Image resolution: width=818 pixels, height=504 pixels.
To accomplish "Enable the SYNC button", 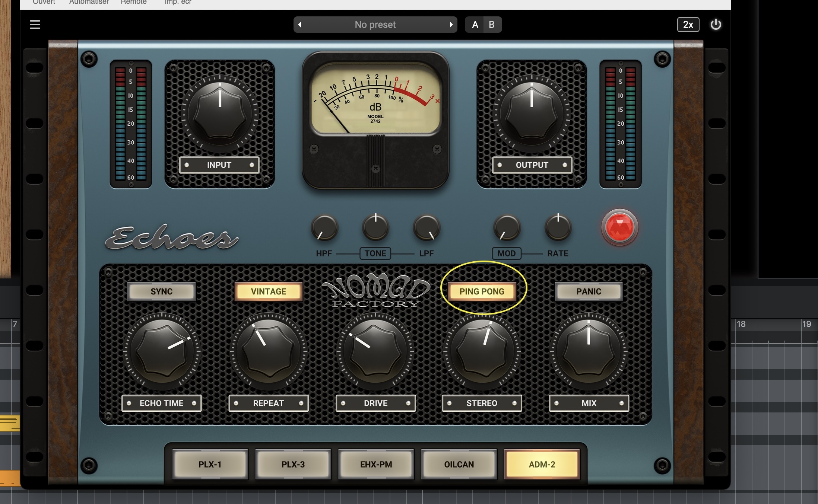I will pos(162,291).
